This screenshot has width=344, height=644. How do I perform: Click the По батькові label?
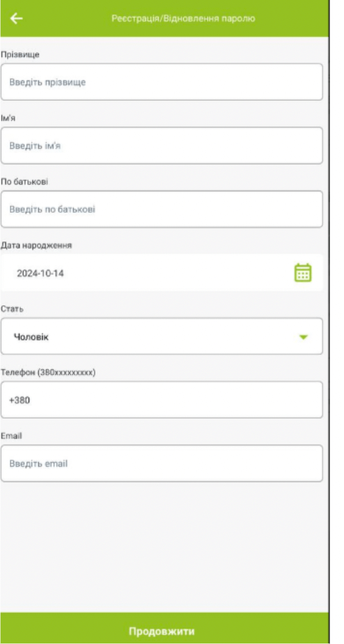point(24,182)
